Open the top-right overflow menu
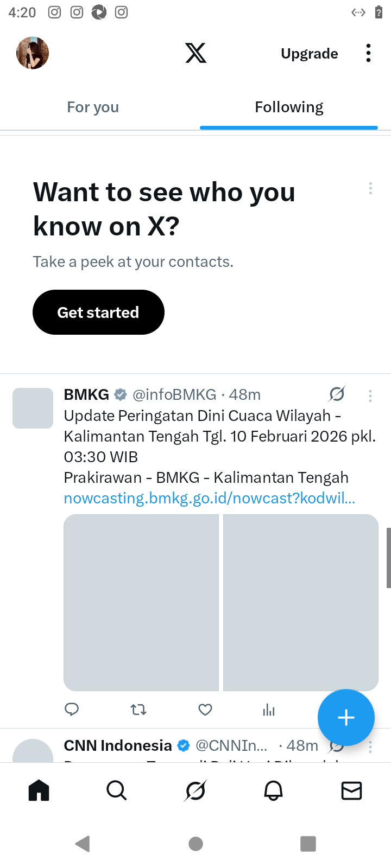 [368, 53]
